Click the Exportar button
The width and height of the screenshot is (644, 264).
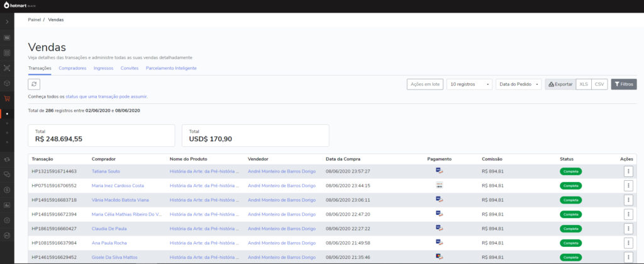(x=560, y=84)
